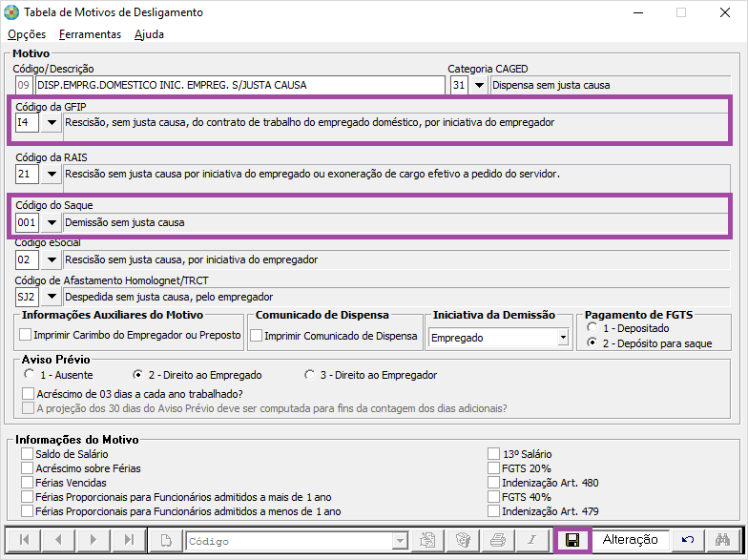The width and height of the screenshot is (748, 560).
Task: Open the Código do Saque dropdown arrow
Action: [52, 222]
